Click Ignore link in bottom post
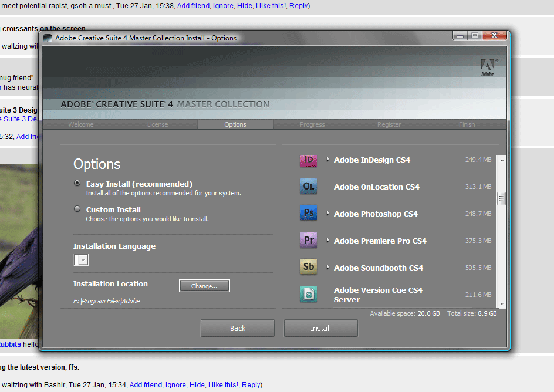Screen dimensions: 554x392 click(x=175, y=384)
